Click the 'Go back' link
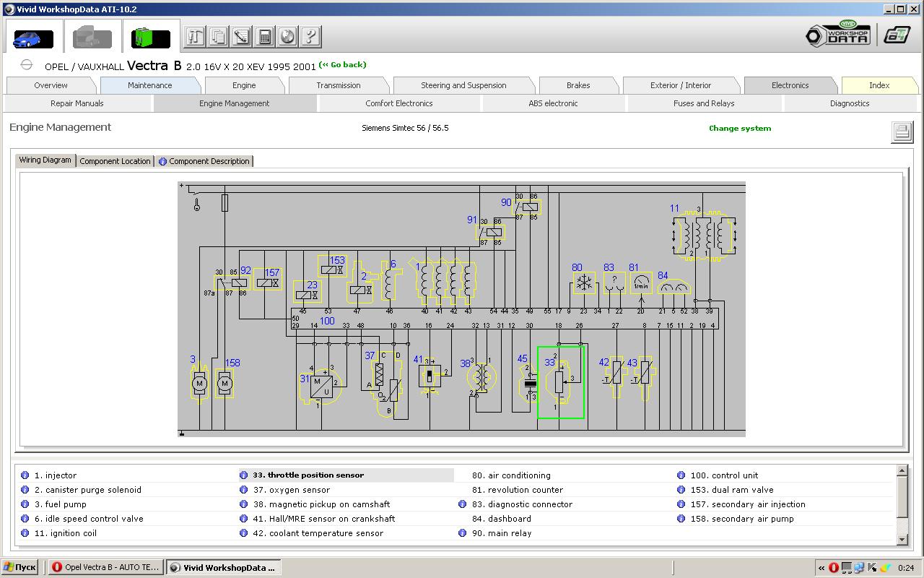This screenshot has height=578, width=924. pyautogui.click(x=343, y=65)
